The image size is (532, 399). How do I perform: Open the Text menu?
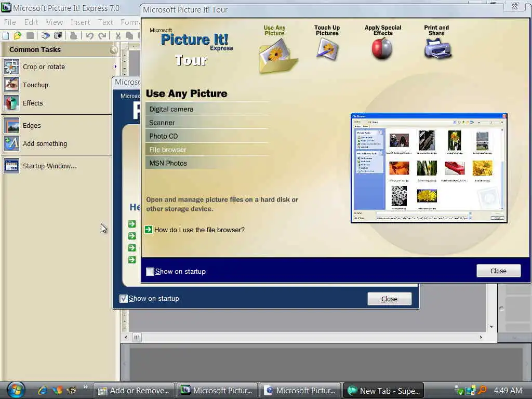pos(105,22)
